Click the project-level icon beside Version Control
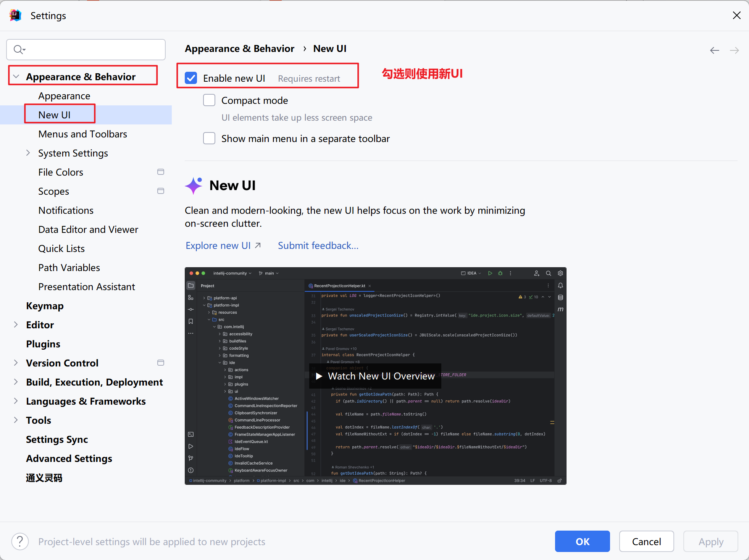749x560 pixels. click(161, 363)
